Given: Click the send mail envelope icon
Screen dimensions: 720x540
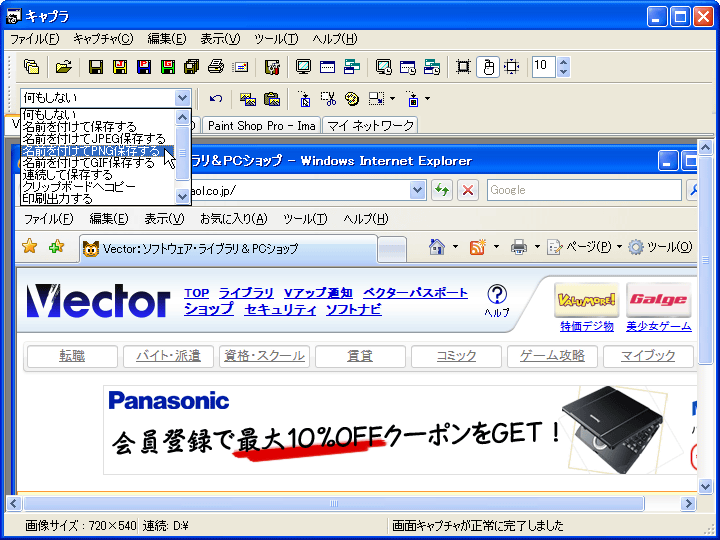Looking at the screenshot, I should pos(240,67).
